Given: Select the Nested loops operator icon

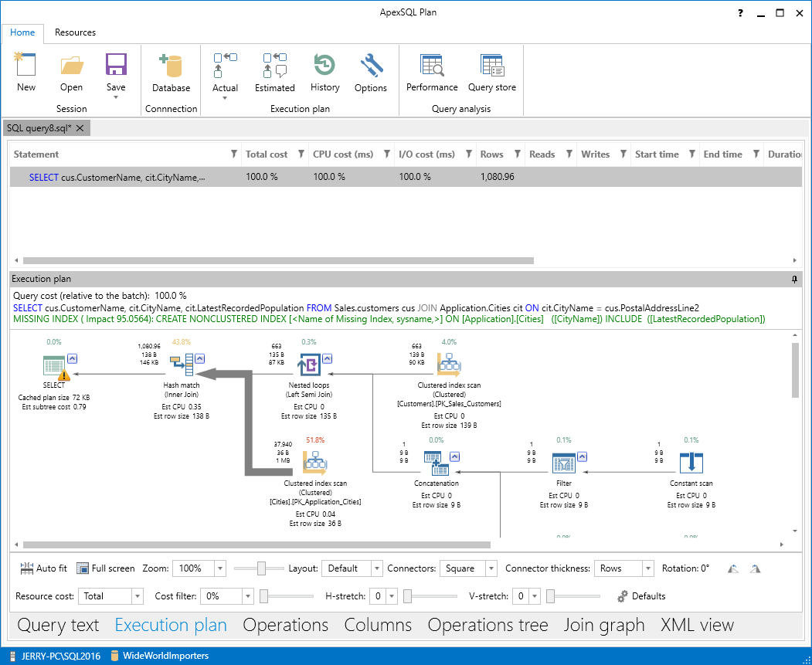Looking at the screenshot, I should [309, 365].
